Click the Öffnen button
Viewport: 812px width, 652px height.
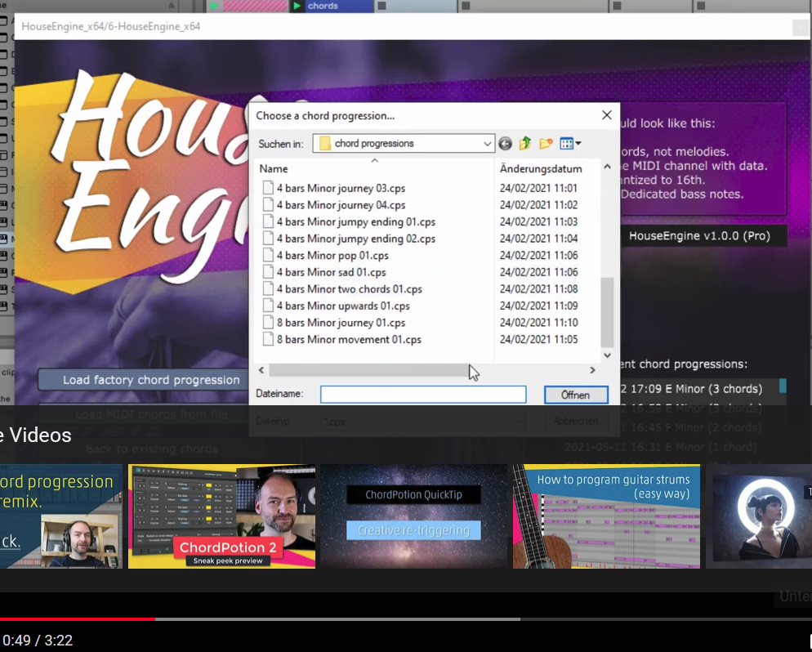[575, 395]
